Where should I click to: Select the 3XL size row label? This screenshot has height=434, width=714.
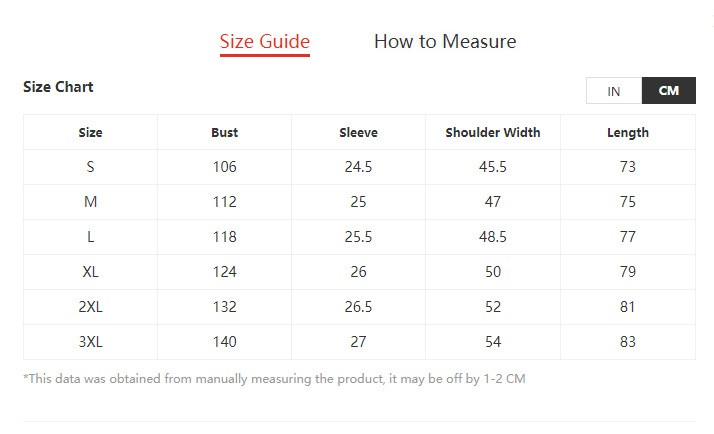pos(90,342)
